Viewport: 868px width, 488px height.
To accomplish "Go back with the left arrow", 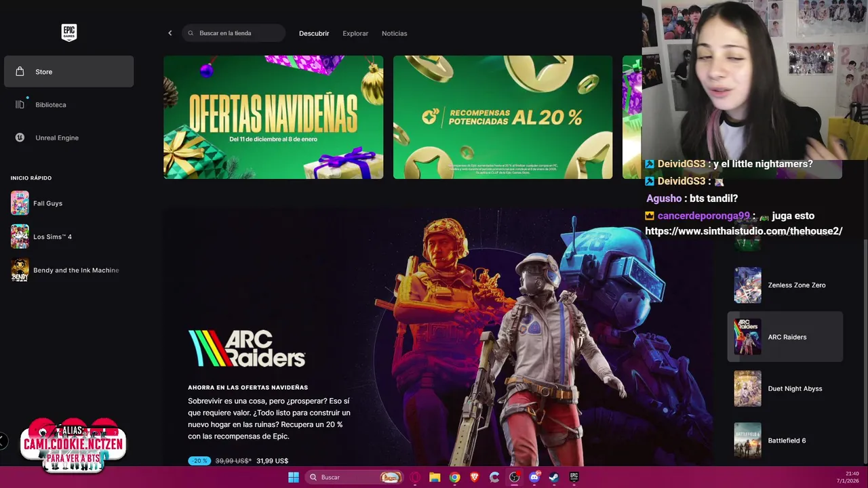I will (x=170, y=33).
